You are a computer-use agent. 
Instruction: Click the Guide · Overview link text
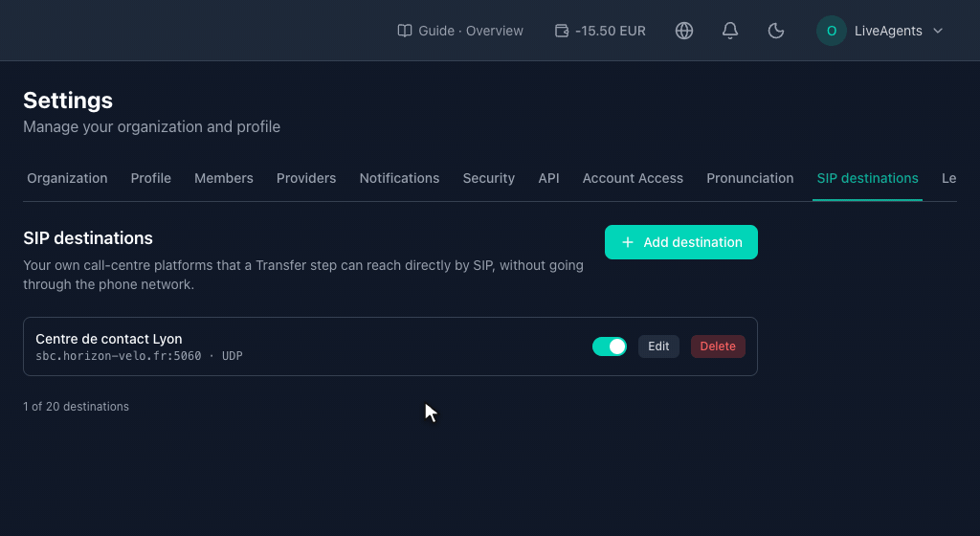point(471,31)
